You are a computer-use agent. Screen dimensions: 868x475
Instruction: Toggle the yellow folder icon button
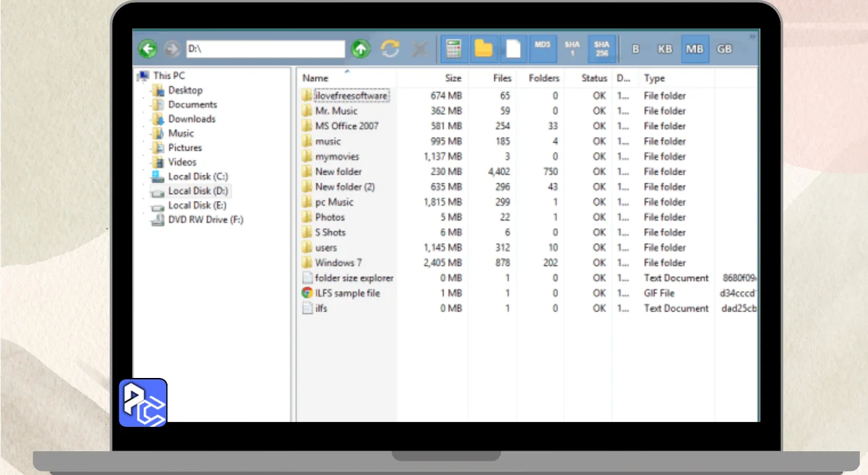click(x=484, y=49)
